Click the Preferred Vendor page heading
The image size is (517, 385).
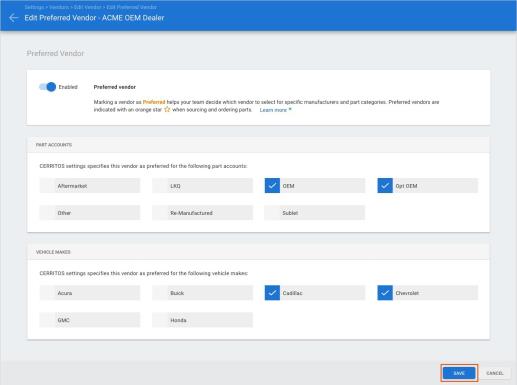[55, 53]
